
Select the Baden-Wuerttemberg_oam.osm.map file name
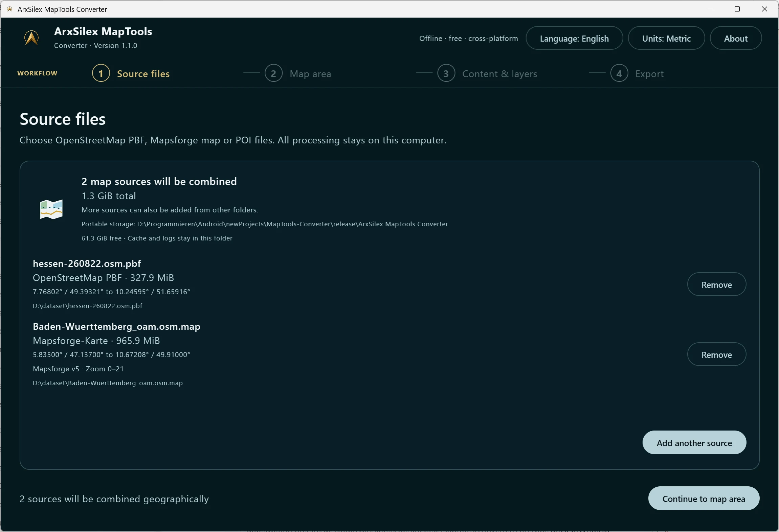tap(116, 326)
